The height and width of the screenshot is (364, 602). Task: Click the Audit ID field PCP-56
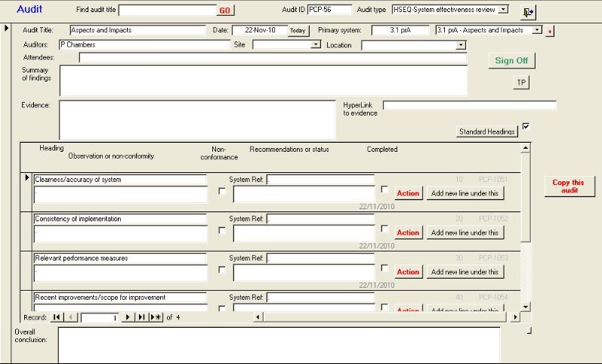(x=329, y=10)
